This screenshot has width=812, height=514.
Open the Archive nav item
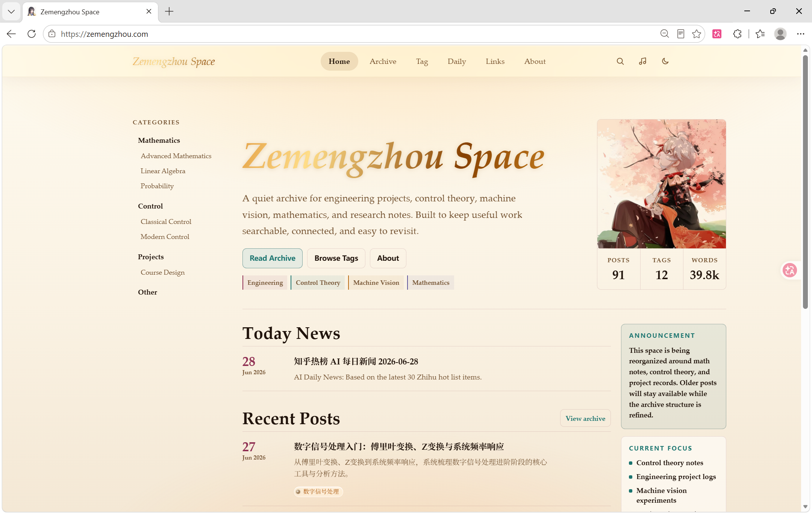click(383, 61)
